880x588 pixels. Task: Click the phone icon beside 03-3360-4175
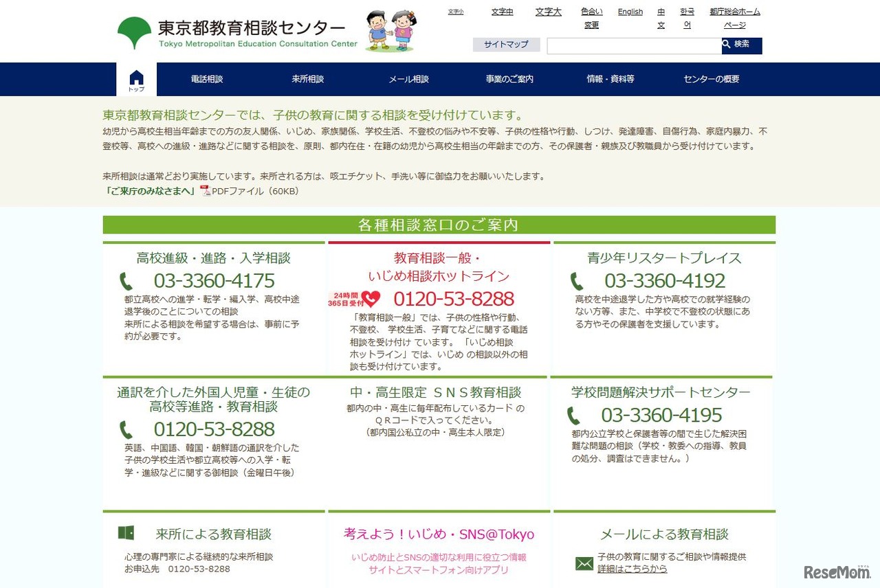[126, 282]
